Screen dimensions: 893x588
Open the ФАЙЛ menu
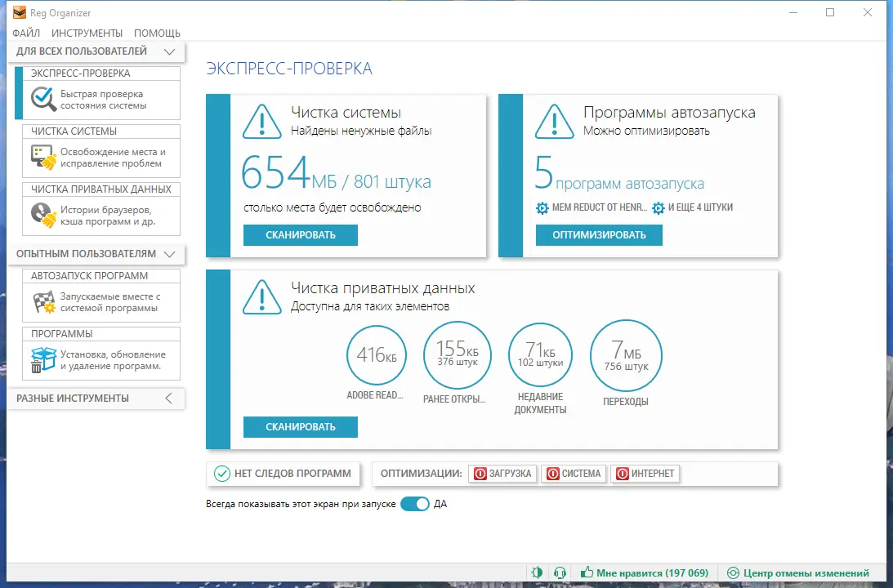tap(26, 33)
